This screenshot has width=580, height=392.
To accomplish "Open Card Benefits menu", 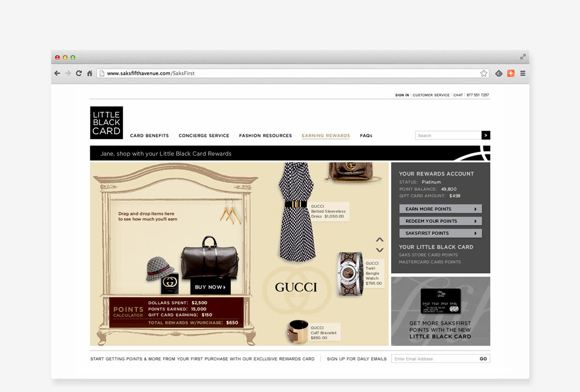I will [150, 136].
